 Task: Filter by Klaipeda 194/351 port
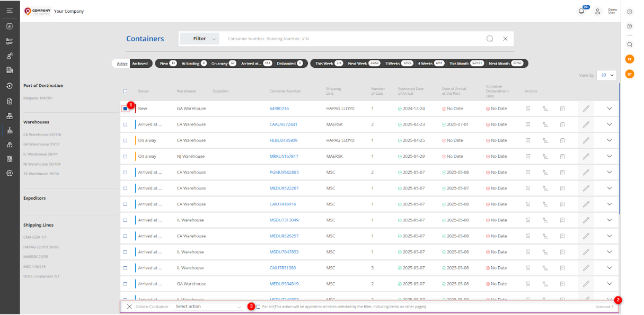tap(38, 98)
